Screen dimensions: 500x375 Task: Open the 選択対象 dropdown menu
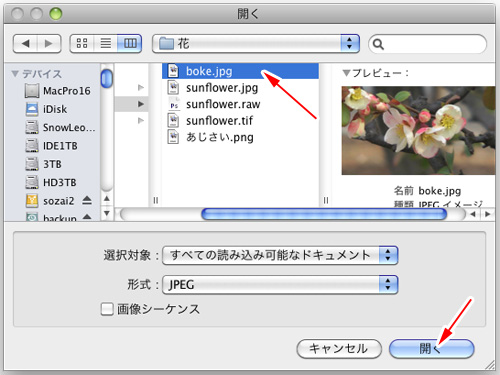tap(280, 255)
